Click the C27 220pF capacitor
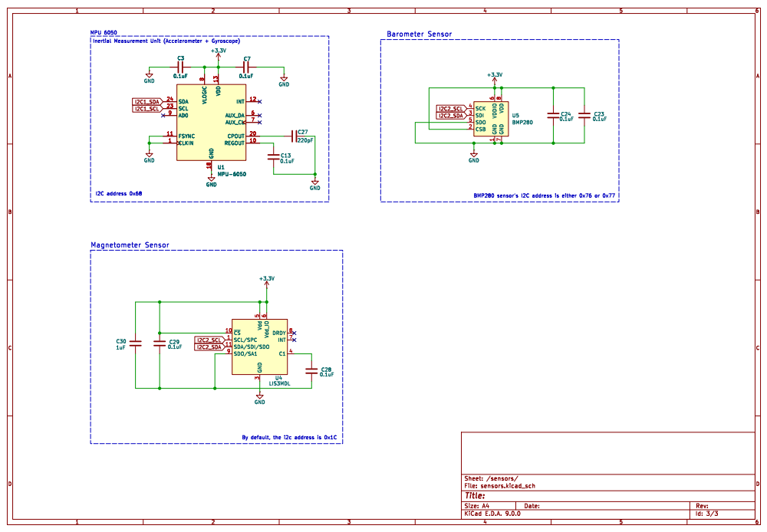Screen dimensions: 767x532 pos(292,136)
